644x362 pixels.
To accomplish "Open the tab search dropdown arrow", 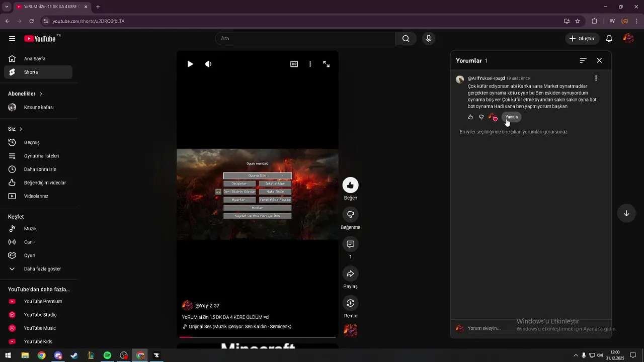I will tap(7, 7).
